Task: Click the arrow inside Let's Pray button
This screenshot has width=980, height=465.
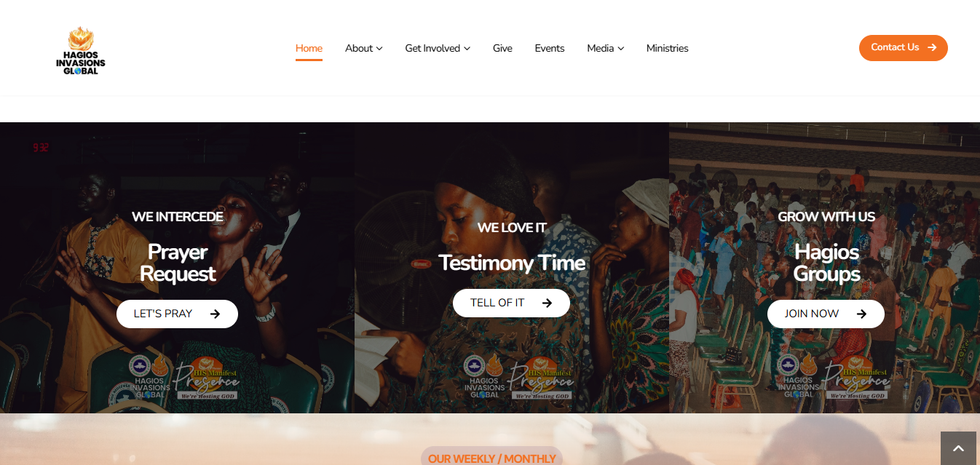Action: 215,314
